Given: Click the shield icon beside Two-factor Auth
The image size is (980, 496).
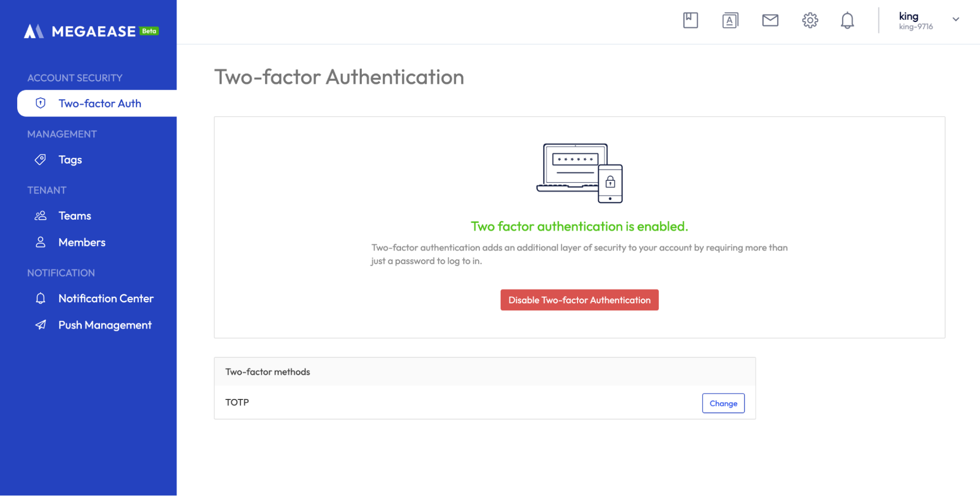Looking at the screenshot, I should (x=41, y=103).
